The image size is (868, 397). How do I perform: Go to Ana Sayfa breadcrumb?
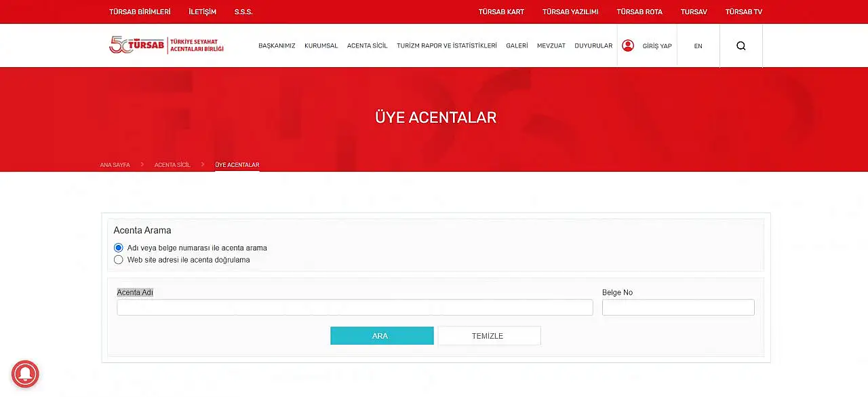(x=115, y=165)
